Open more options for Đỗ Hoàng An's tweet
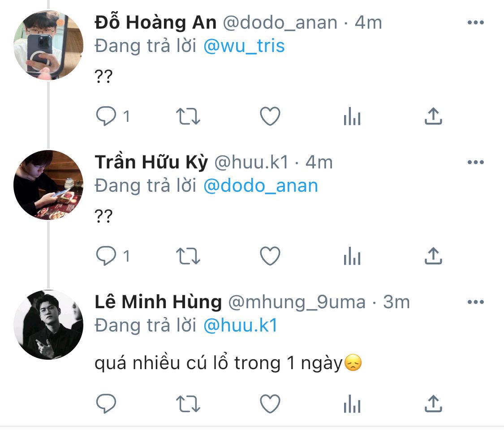 pyautogui.click(x=475, y=22)
